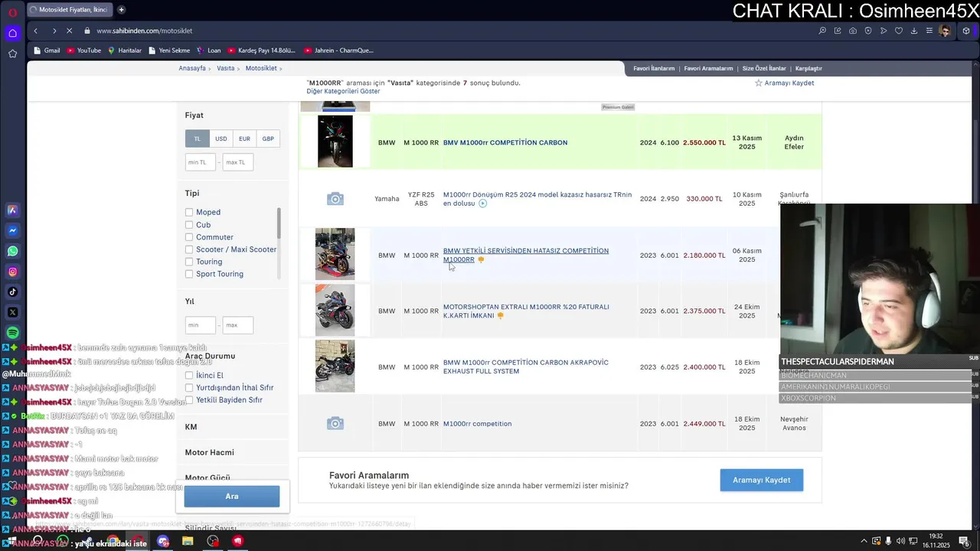
Task: Select TL currency button
Action: [197, 139]
